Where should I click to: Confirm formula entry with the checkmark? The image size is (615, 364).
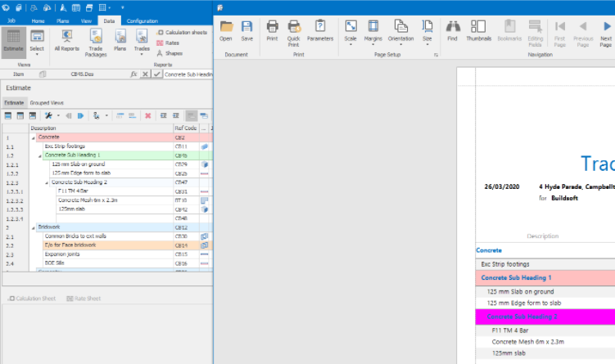(156, 74)
